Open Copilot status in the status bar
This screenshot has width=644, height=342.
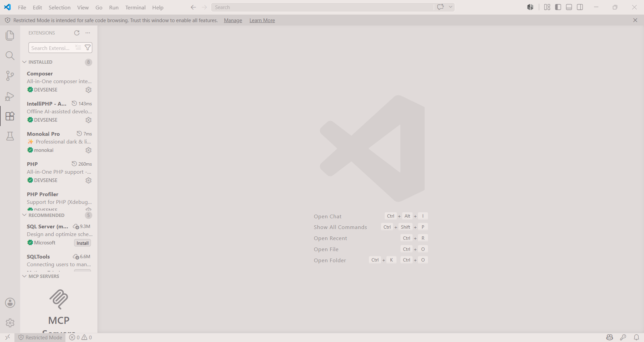point(610,337)
